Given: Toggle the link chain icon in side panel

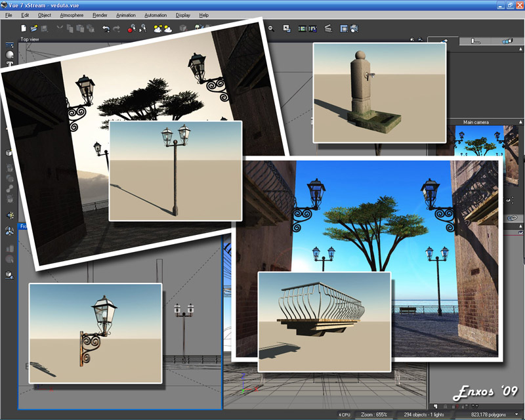Looking at the screenshot, I should pyautogui.click(x=512, y=218).
